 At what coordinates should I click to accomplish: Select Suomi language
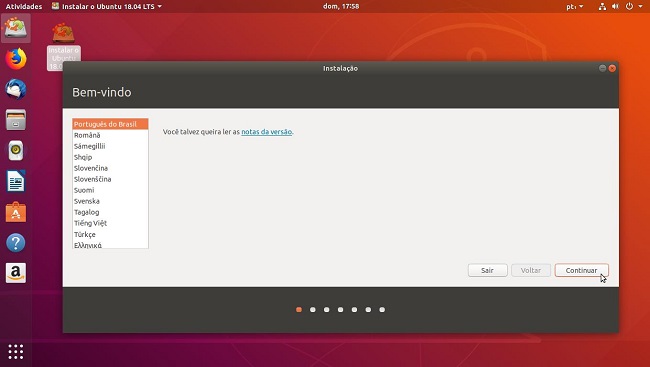pyautogui.click(x=110, y=190)
